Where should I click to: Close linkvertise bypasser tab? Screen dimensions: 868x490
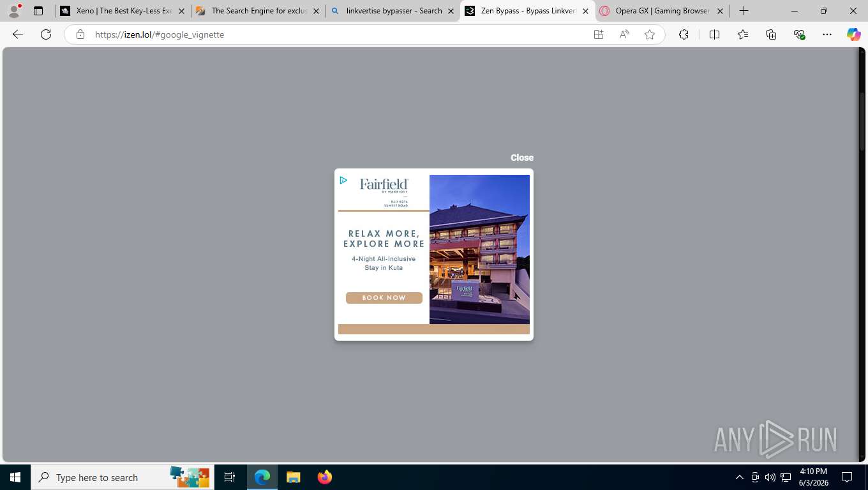point(451,11)
